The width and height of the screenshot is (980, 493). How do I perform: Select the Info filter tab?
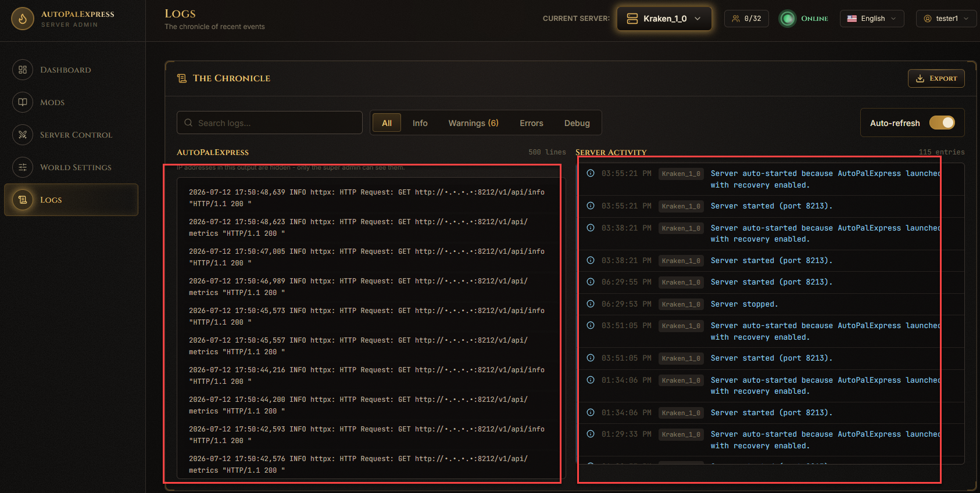pyautogui.click(x=420, y=123)
